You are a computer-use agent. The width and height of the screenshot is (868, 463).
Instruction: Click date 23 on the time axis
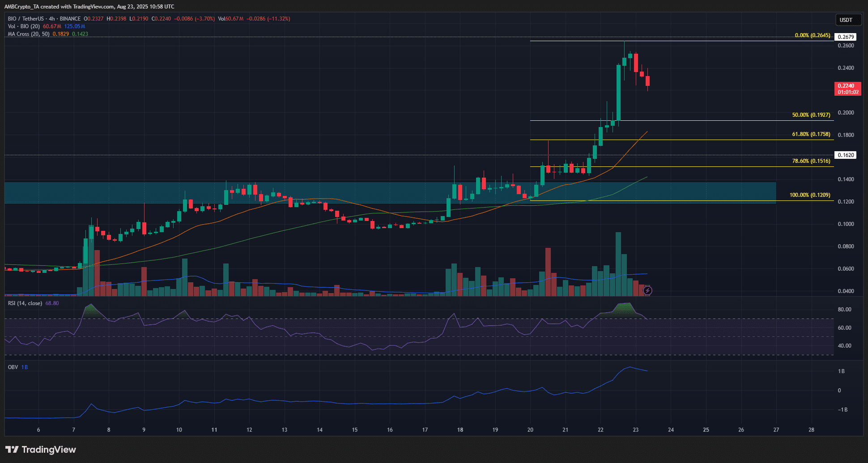click(636, 430)
